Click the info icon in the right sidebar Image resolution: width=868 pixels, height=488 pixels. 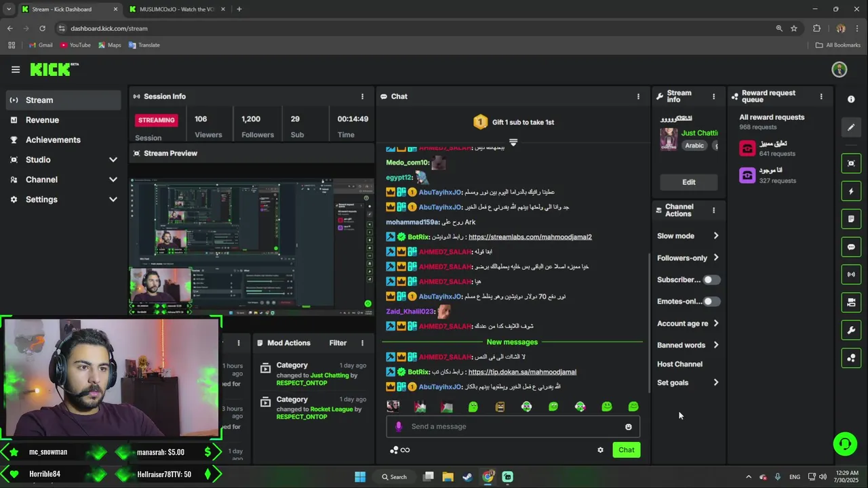[851, 99]
